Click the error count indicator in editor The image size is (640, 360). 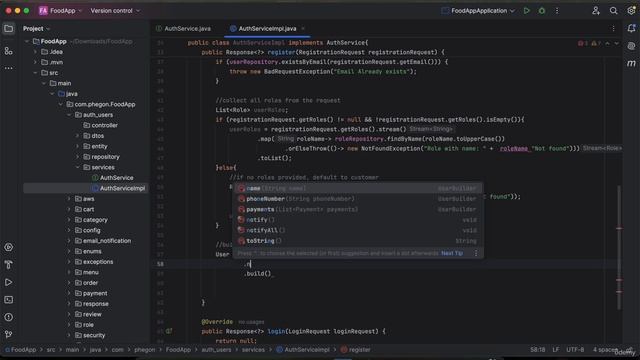point(583,43)
